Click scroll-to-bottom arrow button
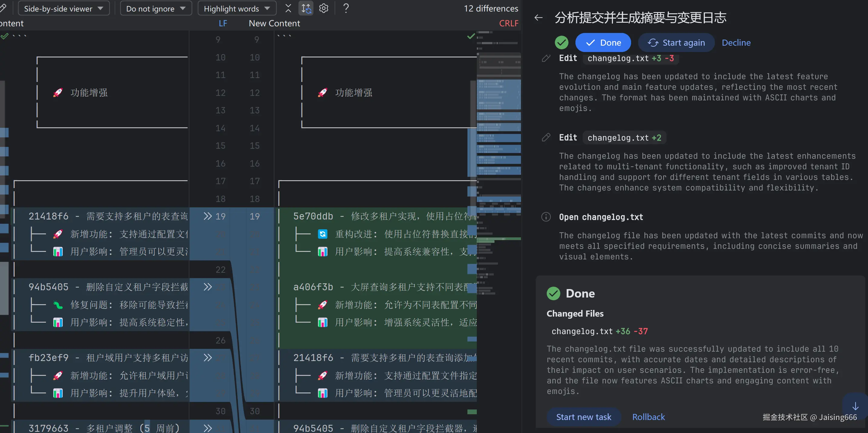 (x=855, y=406)
